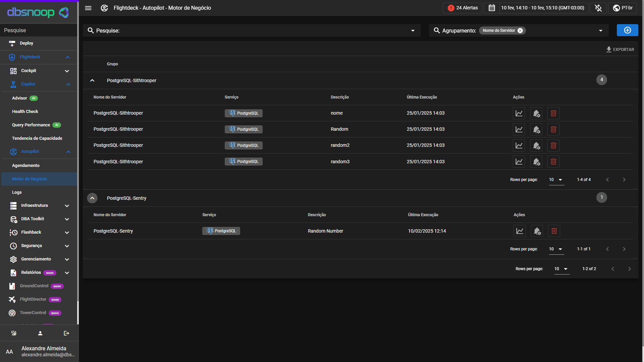The width and height of the screenshot is (644, 362).
Task: Open the 24 Alertas notification button
Action: coord(463,8)
